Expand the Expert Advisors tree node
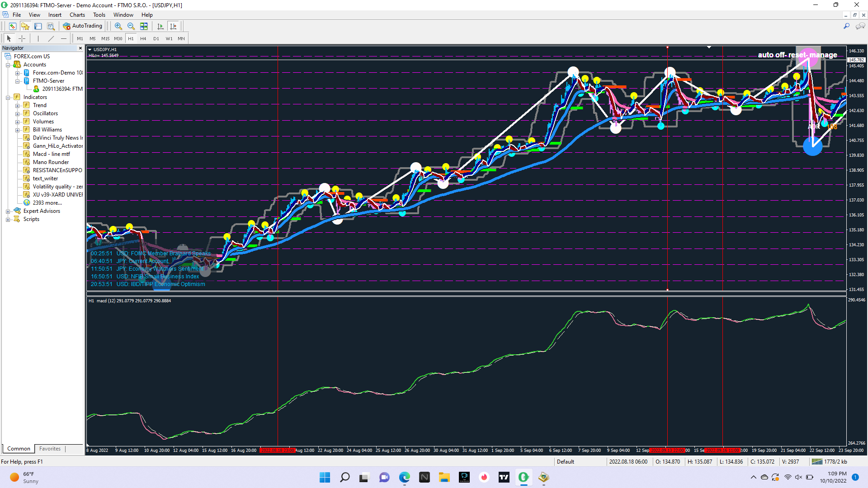868x488 pixels. [8, 211]
